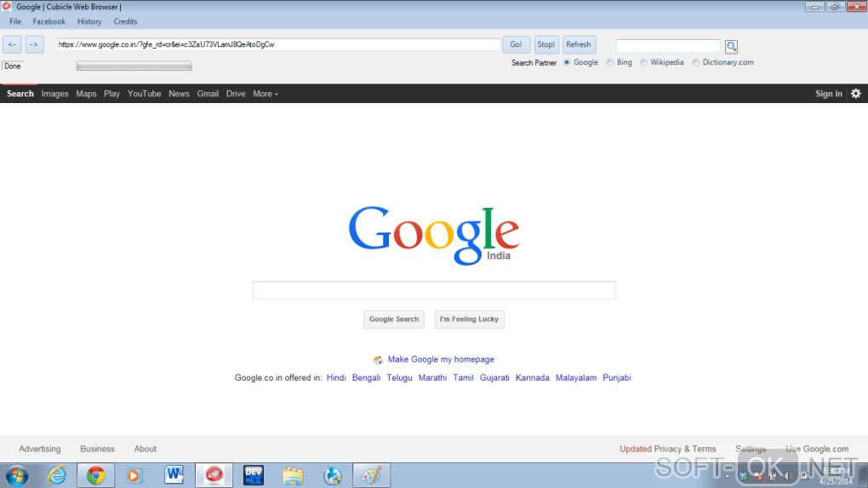The width and height of the screenshot is (868, 488).
Task: Open the globe application taskbar icon
Action: (332, 476)
